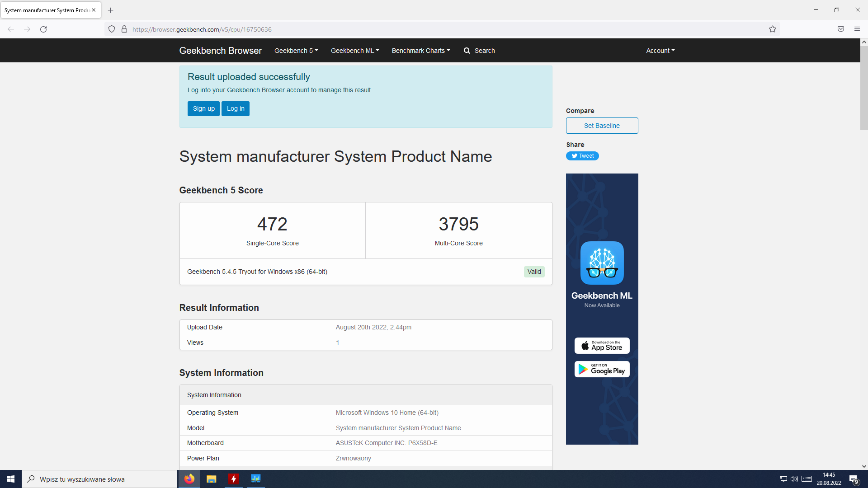Click the Result uploaded successfully heading
Screen dimensions: 868x488
click(x=249, y=77)
